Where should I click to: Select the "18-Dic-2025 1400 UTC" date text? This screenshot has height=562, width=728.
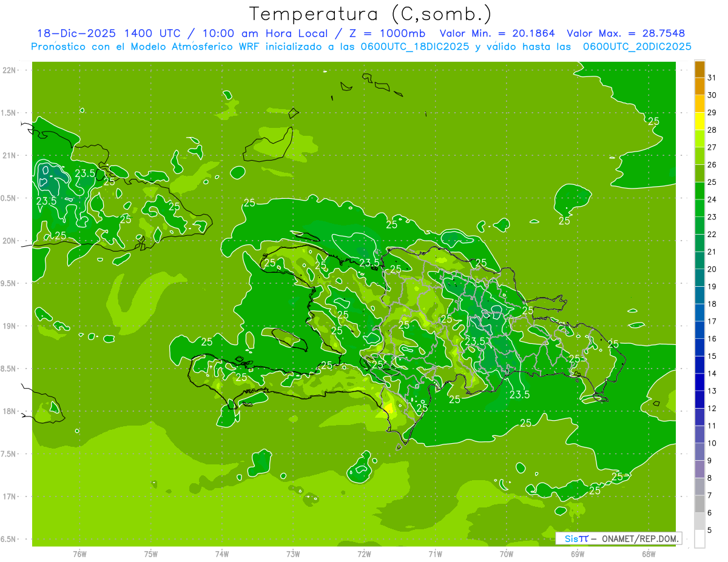(109, 33)
